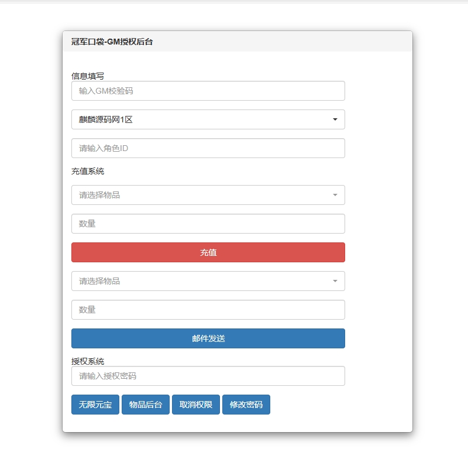
Task: Click the 冠军口袋-GM授权后台 panel title
Action: [x=112, y=42]
